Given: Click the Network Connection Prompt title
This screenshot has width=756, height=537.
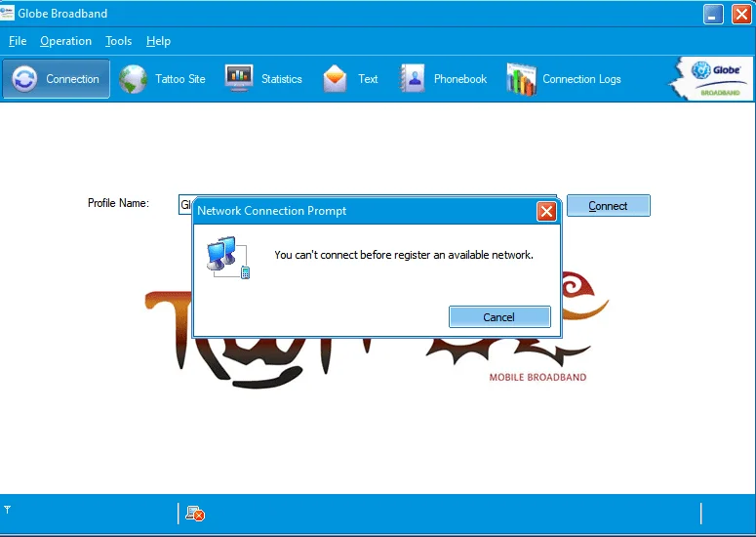Looking at the screenshot, I should pyautogui.click(x=272, y=211).
